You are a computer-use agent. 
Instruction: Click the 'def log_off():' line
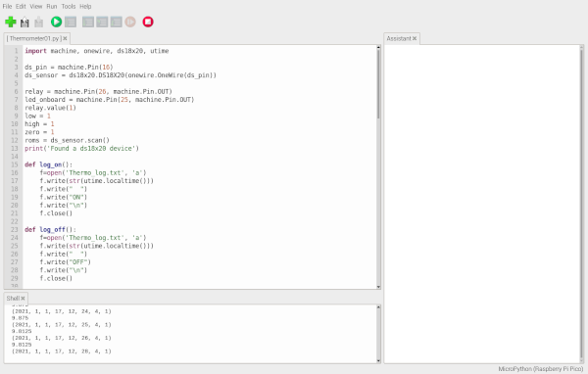click(x=50, y=230)
